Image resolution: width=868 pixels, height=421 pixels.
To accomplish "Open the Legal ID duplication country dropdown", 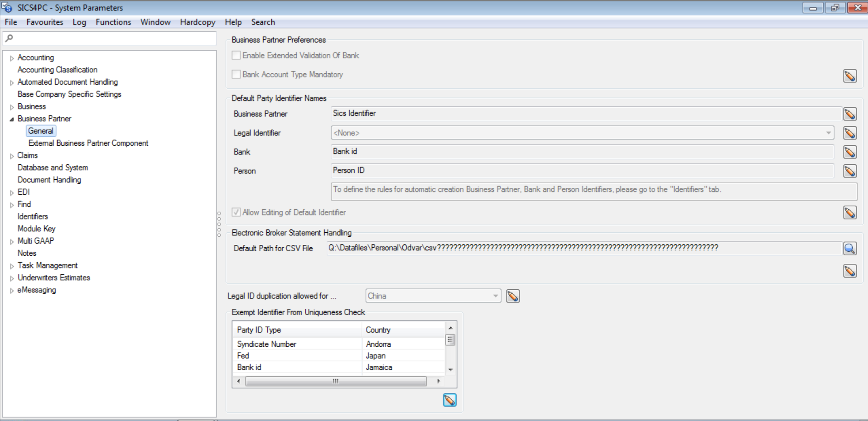I will (x=495, y=296).
